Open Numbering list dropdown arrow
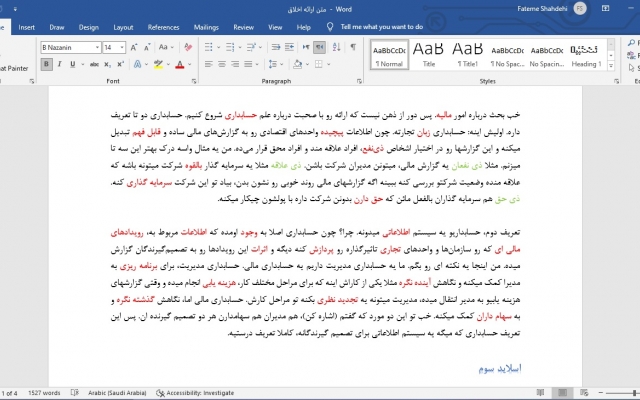Viewport: 640px width, 400px height. point(240,48)
